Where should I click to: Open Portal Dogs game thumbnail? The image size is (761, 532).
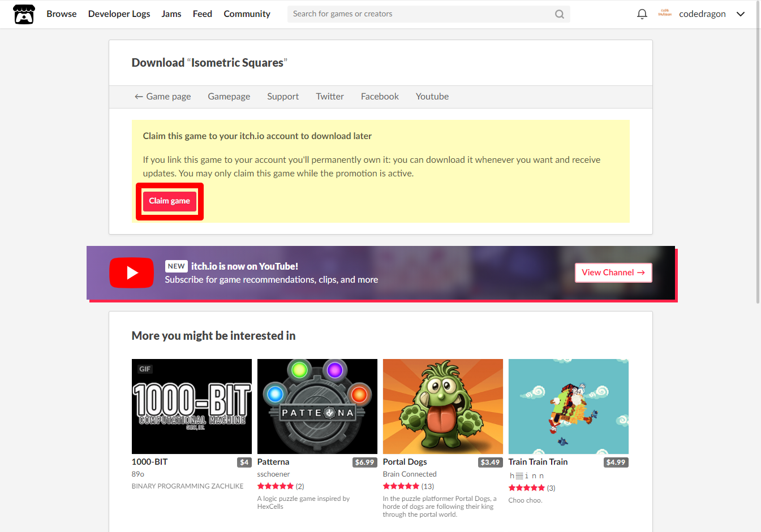tap(443, 406)
